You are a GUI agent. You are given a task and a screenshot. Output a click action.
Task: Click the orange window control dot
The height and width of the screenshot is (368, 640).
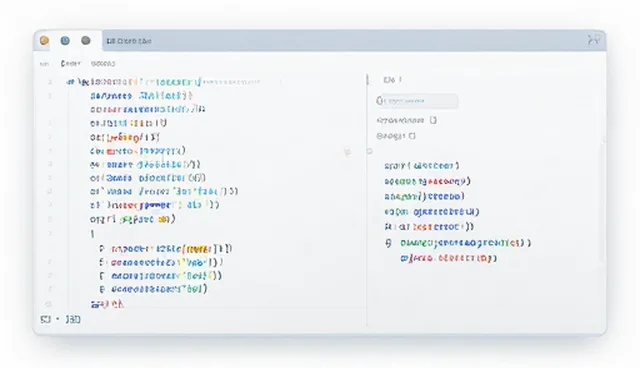(x=44, y=40)
